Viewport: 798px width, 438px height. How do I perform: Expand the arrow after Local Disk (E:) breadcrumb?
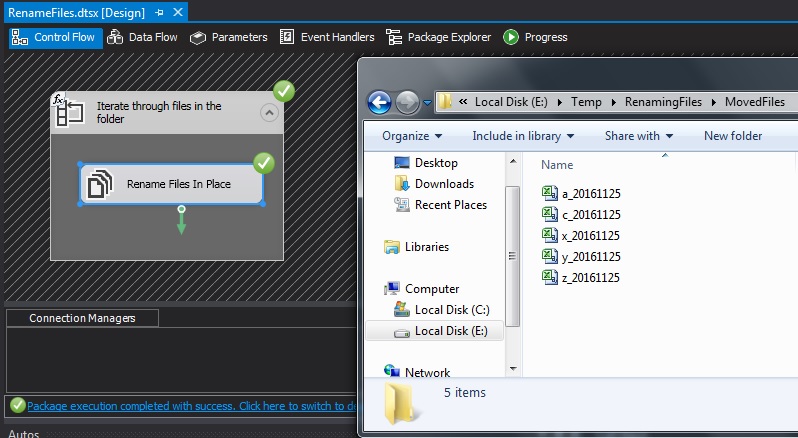[560, 102]
